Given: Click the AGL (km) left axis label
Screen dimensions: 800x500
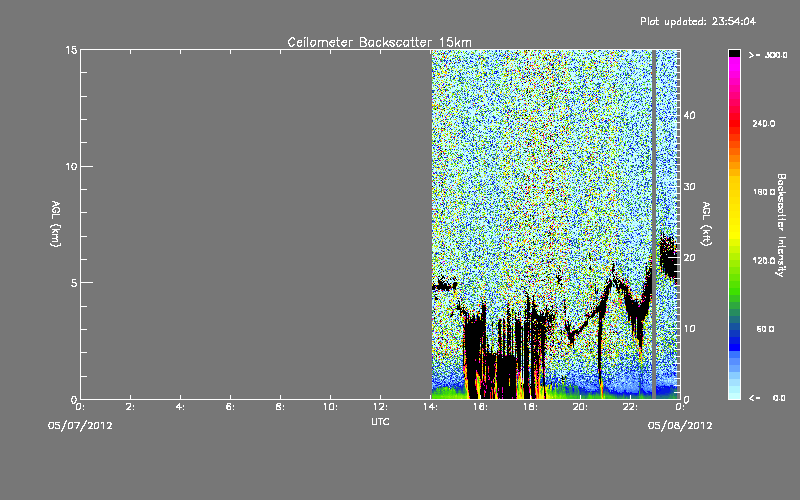Looking at the screenshot, I should (x=56, y=224).
